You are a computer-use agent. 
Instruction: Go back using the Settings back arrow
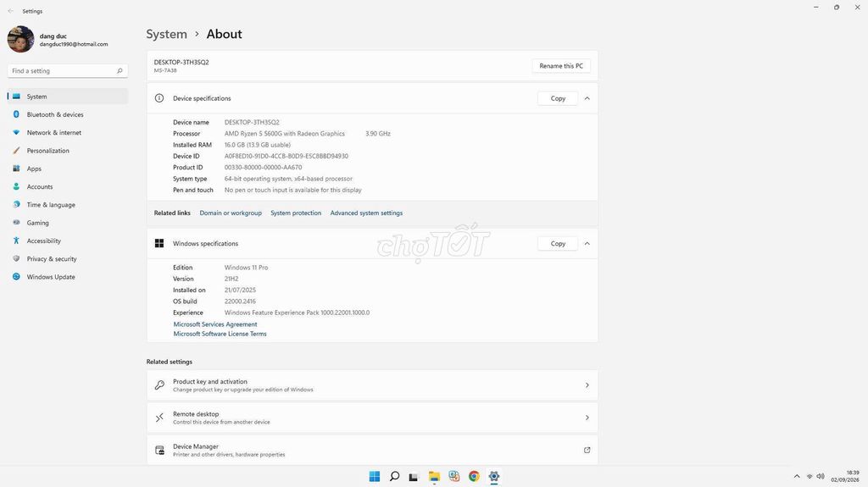click(x=10, y=11)
